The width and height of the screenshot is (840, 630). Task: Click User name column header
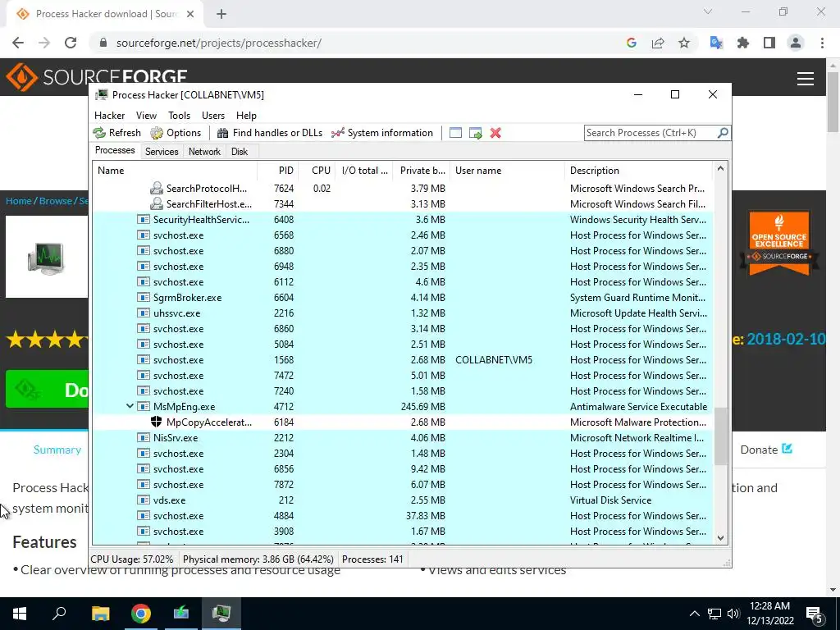point(507,171)
